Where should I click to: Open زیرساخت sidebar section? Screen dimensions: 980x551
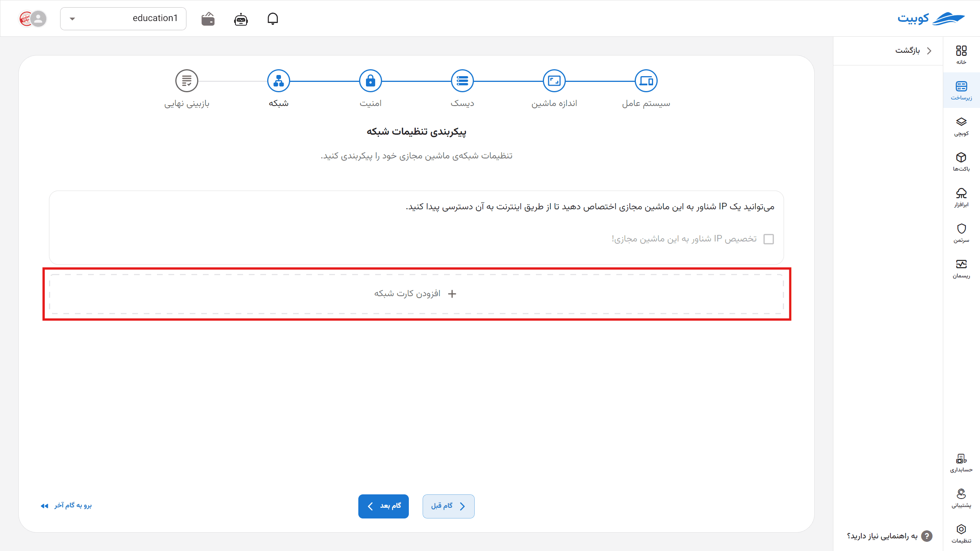(x=961, y=90)
